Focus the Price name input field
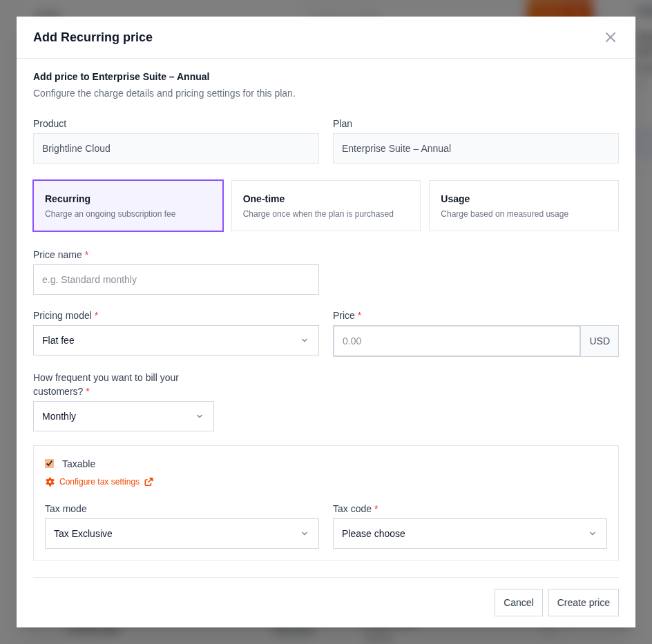This screenshot has height=644, width=652. (x=176, y=280)
